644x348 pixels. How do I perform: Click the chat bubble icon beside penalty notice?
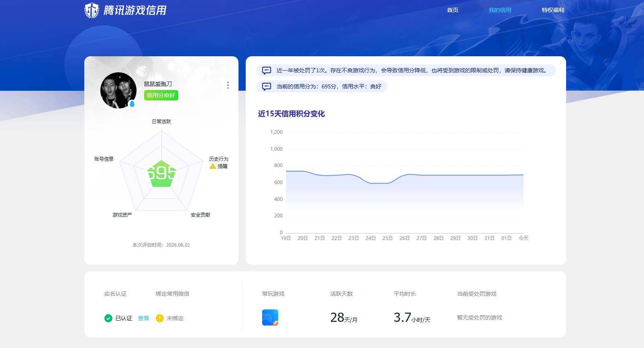click(x=266, y=70)
